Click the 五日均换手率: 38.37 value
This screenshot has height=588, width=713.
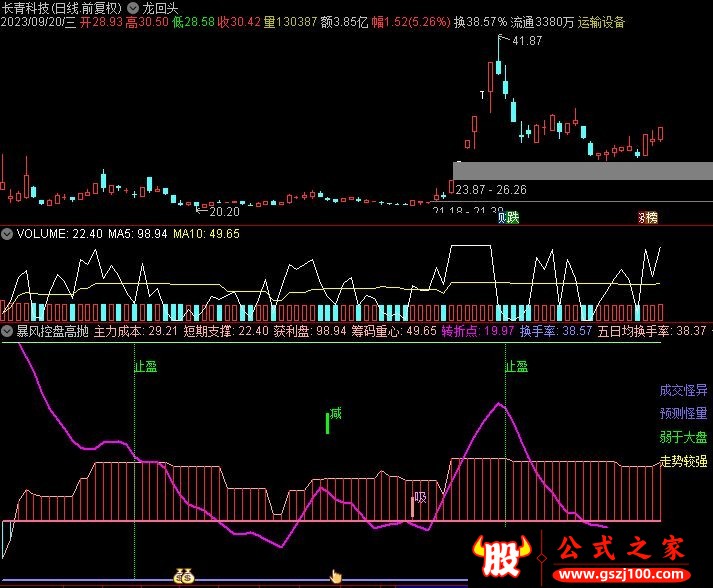coord(652,331)
